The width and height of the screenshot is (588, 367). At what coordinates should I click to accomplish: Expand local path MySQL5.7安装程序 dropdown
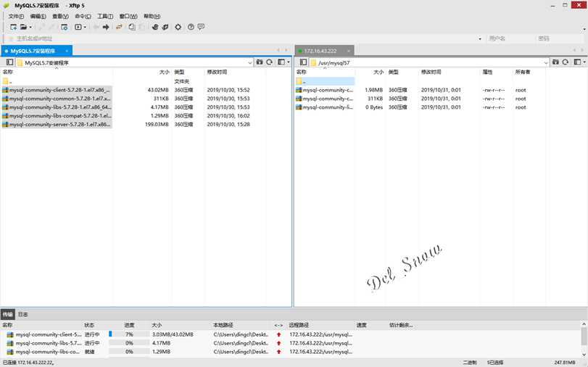click(249, 62)
